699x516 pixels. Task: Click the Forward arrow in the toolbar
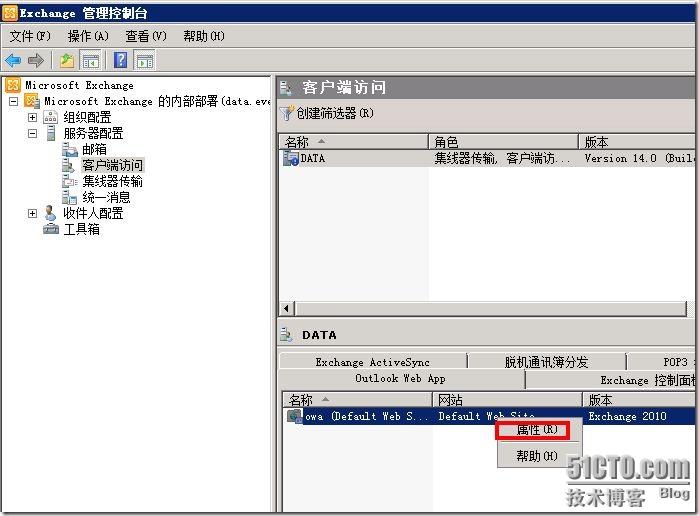(x=36, y=60)
